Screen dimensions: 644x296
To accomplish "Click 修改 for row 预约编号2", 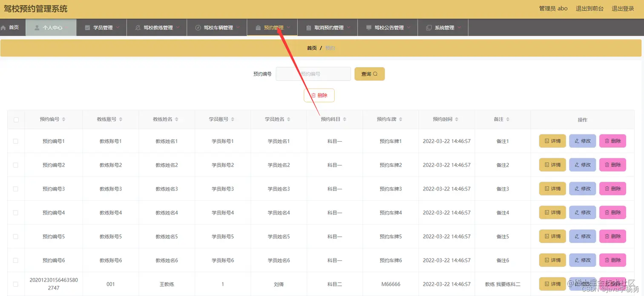I will (583, 165).
